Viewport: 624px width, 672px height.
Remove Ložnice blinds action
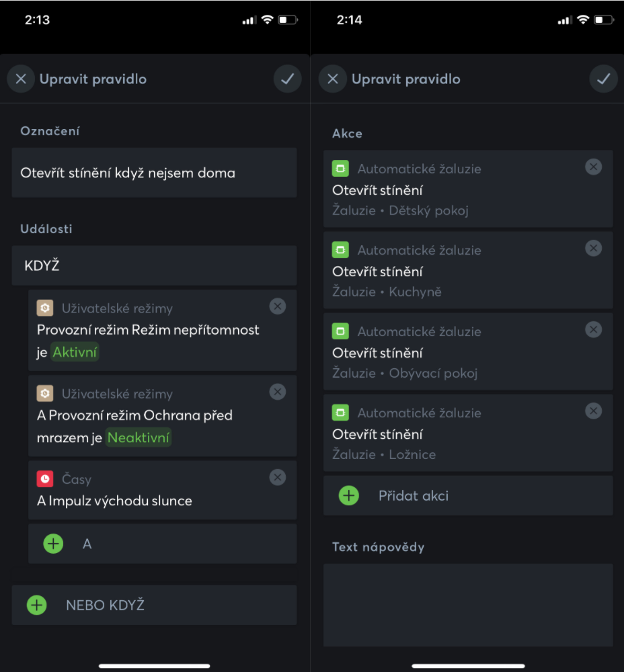[593, 411]
